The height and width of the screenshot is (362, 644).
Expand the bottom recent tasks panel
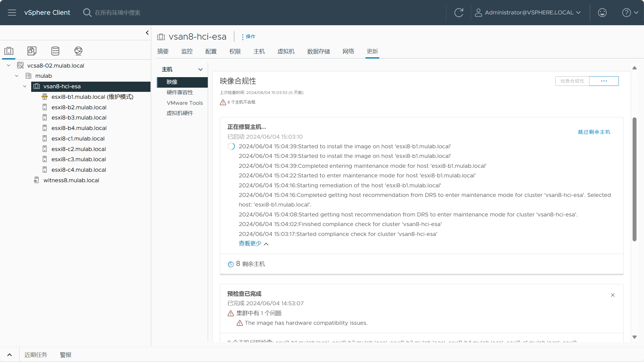(x=10, y=355)
